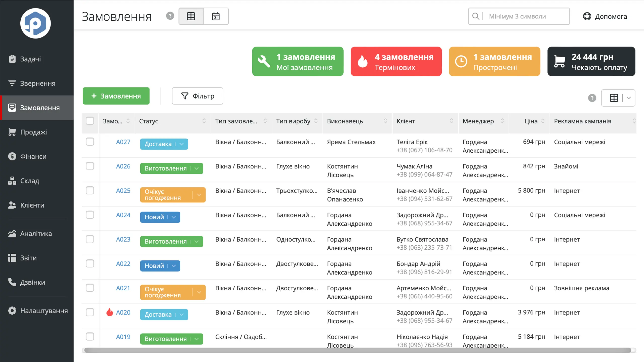The image size is (644, 362).
Task: Sort by the Тип виробу column arrows
Action: [x=316, y=121]
